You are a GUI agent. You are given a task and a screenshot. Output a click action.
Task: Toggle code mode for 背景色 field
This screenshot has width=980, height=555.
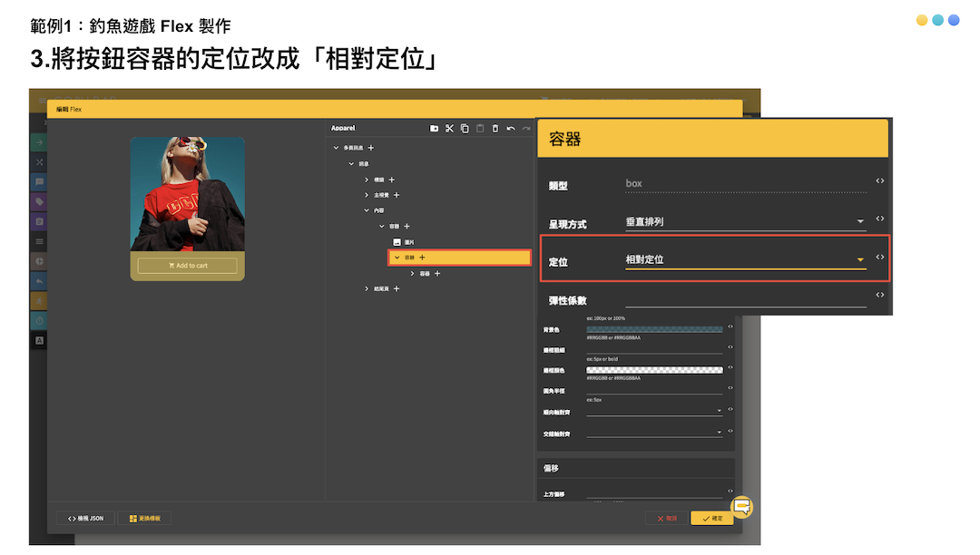[730, 326]
